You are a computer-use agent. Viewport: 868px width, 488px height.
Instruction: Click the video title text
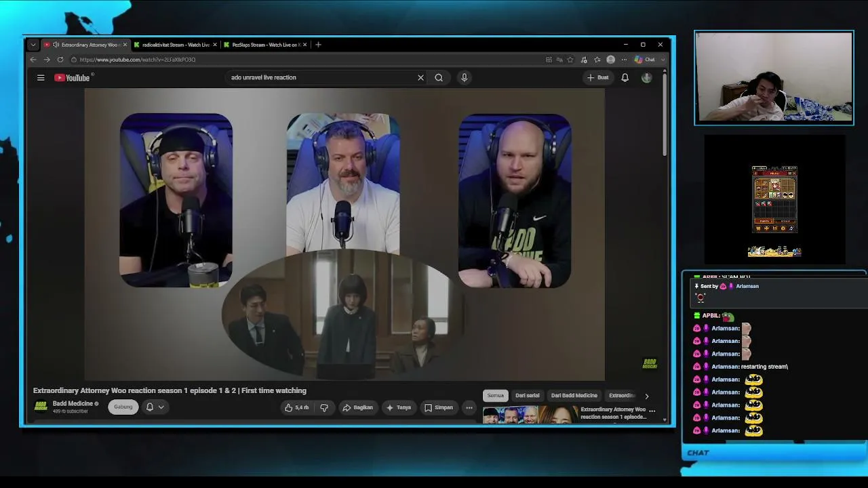pyautogui.click(x=170, y=390)
